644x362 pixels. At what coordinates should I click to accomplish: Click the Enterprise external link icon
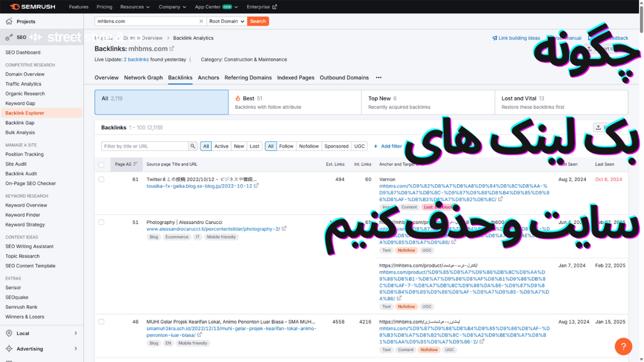coord(275,7)
